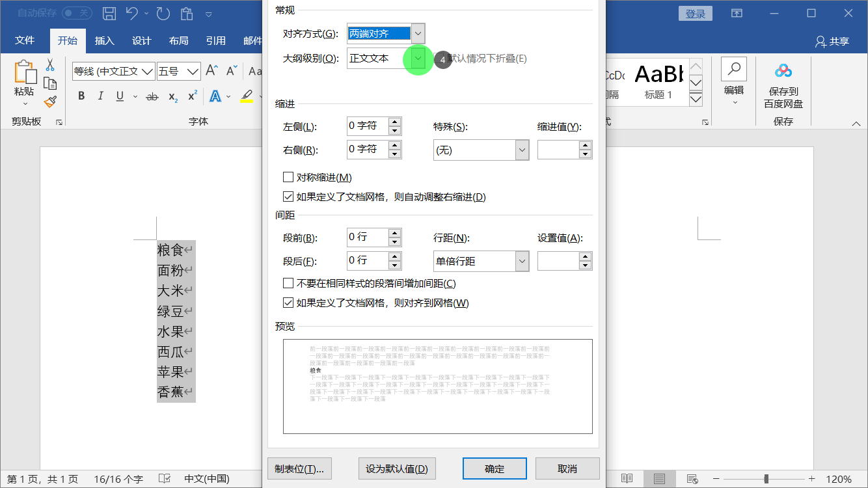Decrease font size with A-down icon
The height and width of the screenshot is (488, 868).
231,70
